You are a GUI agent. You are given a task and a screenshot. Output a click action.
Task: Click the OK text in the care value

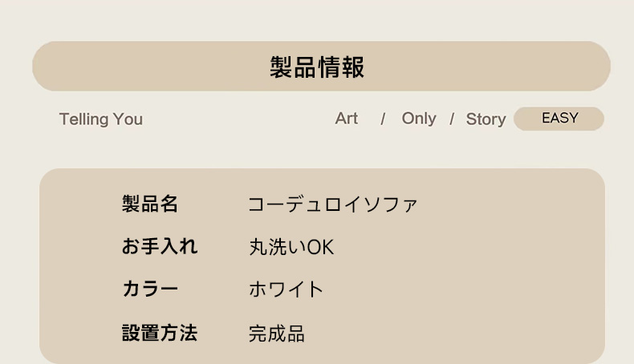point(321,247)
